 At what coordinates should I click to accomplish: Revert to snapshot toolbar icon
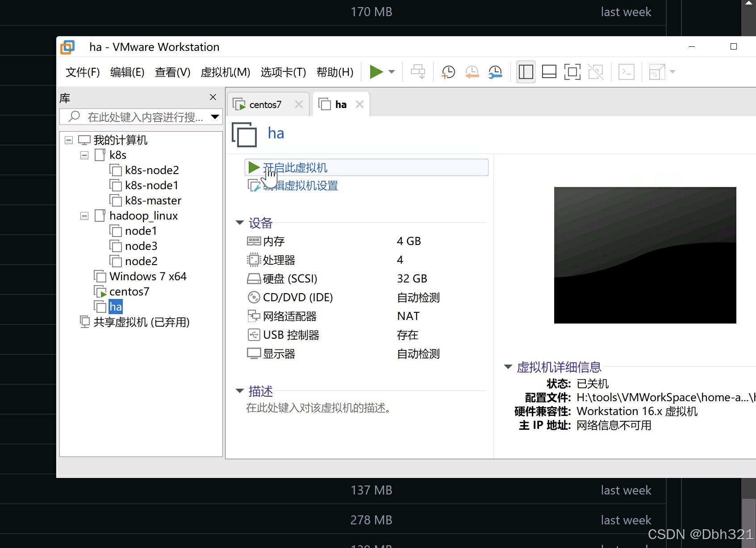point(472,71)
